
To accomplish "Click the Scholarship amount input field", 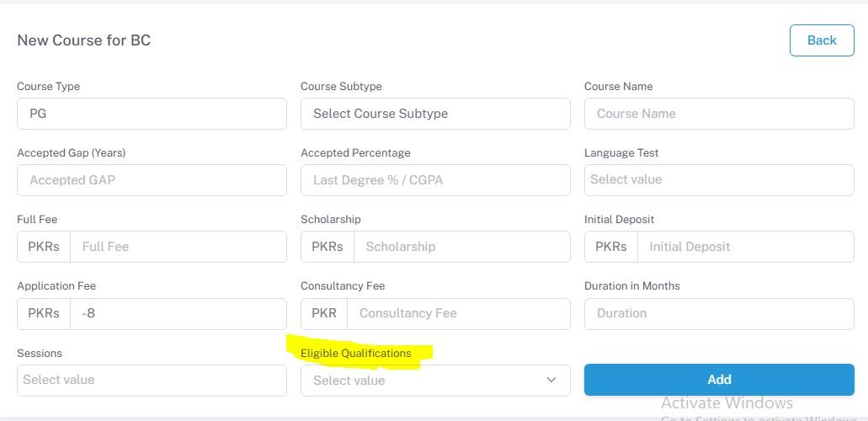I will click(461, 247).
